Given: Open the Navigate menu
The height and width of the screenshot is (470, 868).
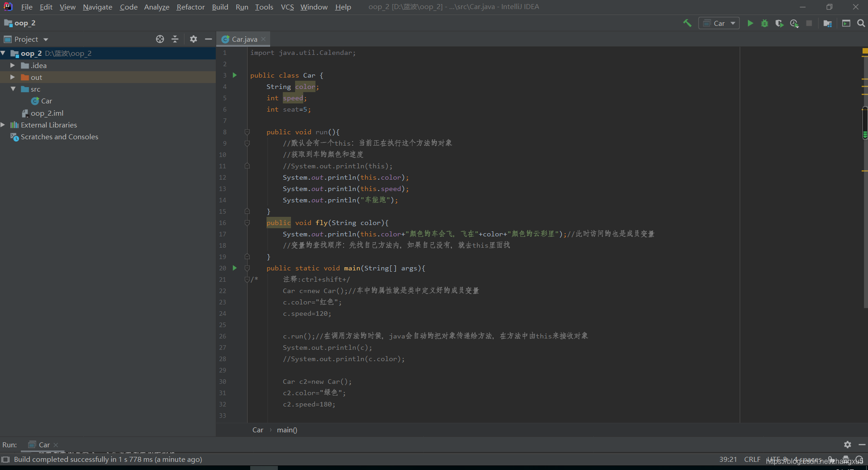Looking at the screenshot, I should click(x=97, y=7).
